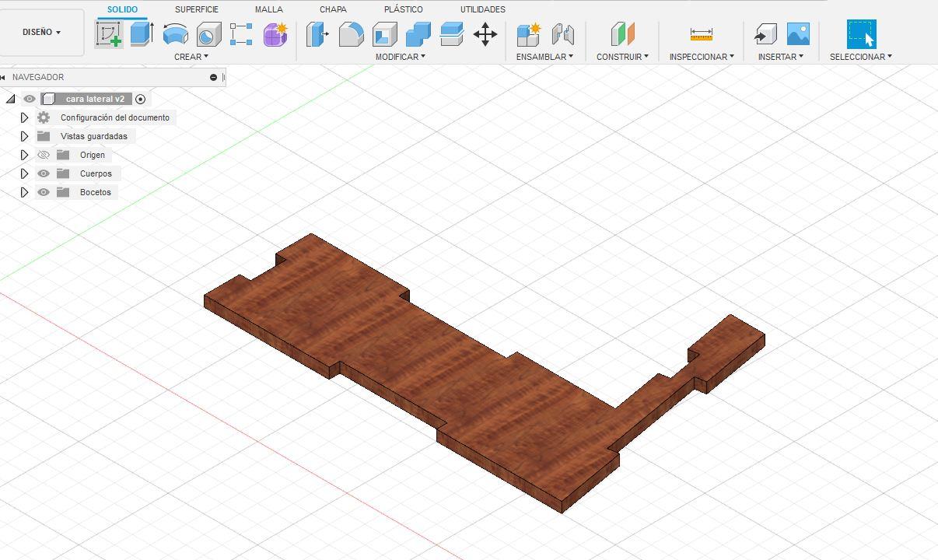This screenshot has height=560, width=938.
Task: Switch to the PLÁSTICO tab
Action: [x=404, y=9]
